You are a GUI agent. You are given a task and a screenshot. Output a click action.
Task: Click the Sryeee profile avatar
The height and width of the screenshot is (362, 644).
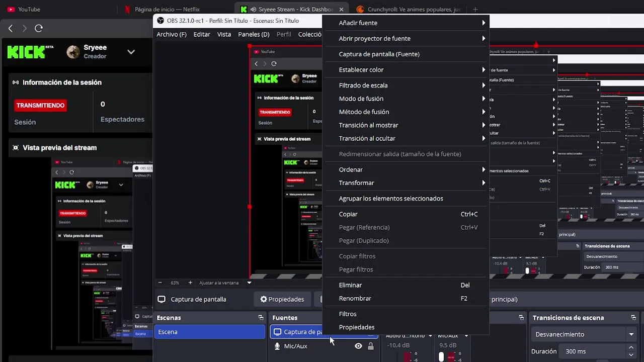click(73, 52)
